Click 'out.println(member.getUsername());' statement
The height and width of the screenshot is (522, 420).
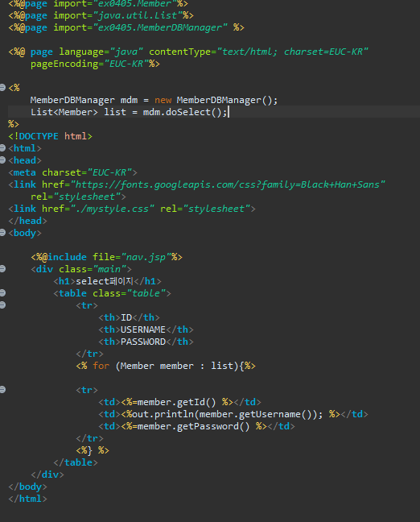[x=228, y=414]
